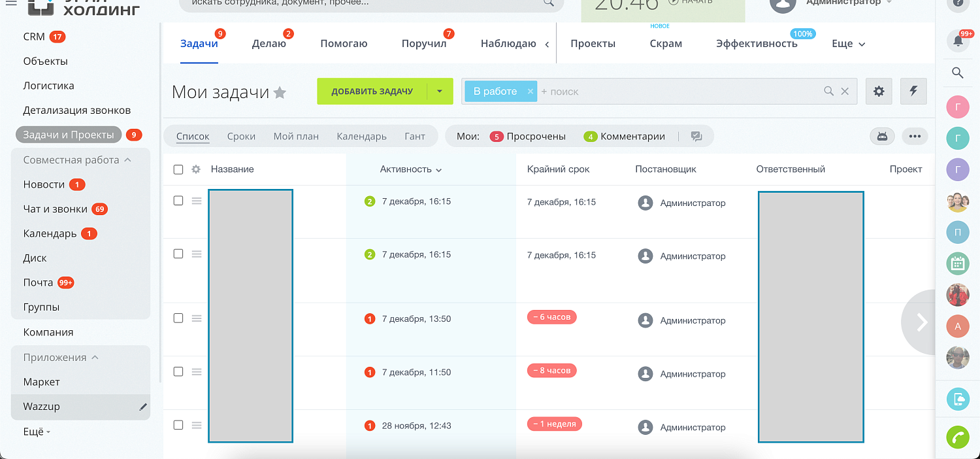Screen dimensions: 980x459
Task: Open the Администратор account dropdown
Action: (x=843, y=2)
